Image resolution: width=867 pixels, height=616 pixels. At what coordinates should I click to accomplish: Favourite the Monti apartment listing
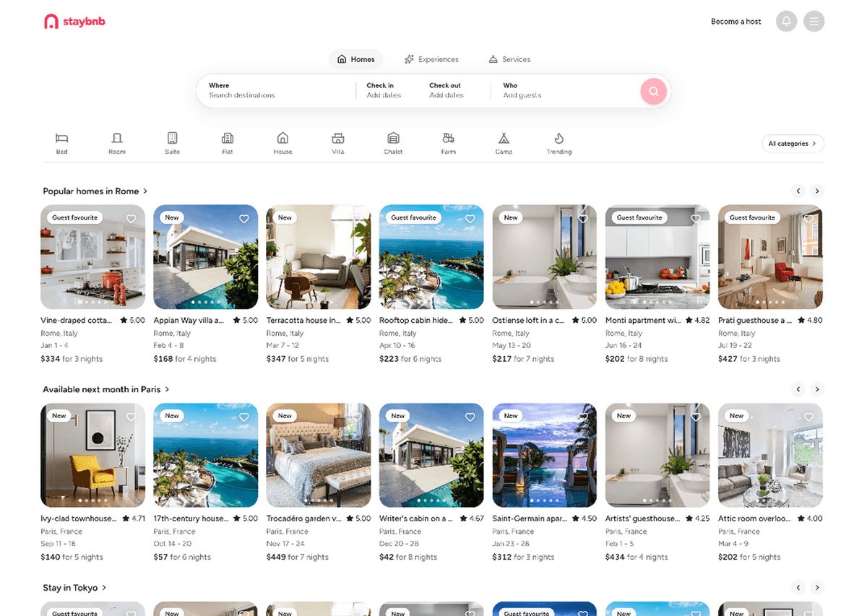[x=696, y=219]
